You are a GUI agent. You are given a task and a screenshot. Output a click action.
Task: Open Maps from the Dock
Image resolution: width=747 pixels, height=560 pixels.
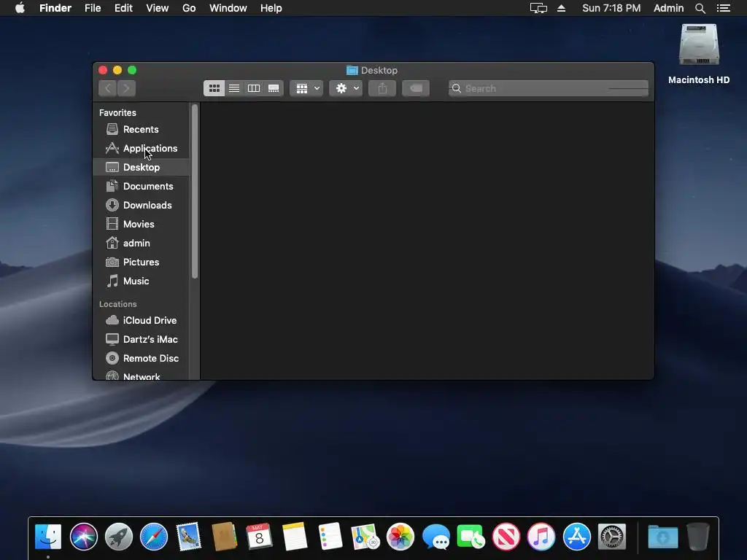click(x=365, y=537)
